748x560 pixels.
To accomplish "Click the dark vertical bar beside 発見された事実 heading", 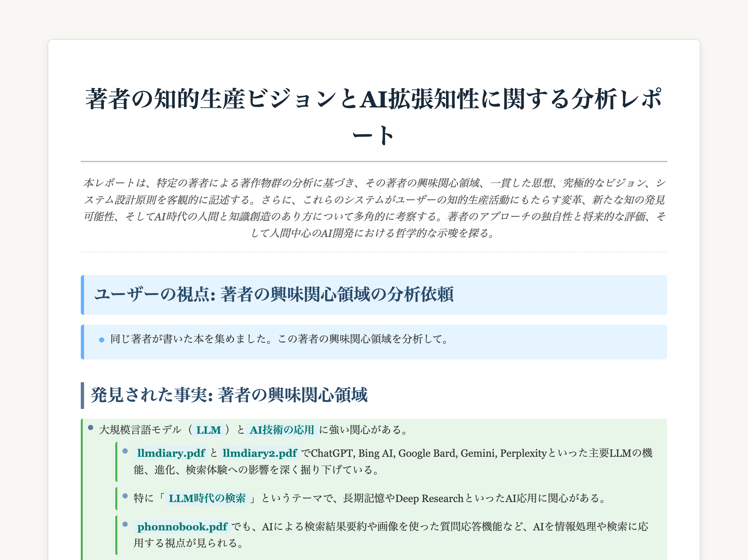I will pyautogui.click(x=82, y=388).
